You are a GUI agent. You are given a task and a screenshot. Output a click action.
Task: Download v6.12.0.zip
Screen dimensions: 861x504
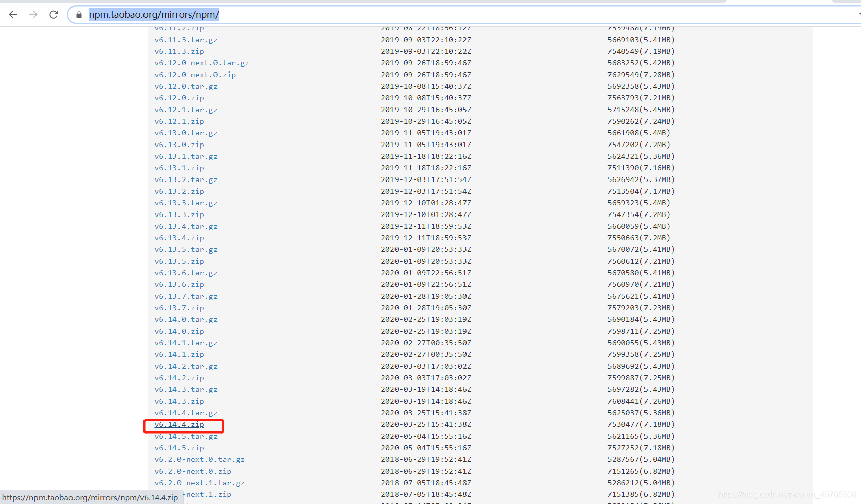pos(180,98)
